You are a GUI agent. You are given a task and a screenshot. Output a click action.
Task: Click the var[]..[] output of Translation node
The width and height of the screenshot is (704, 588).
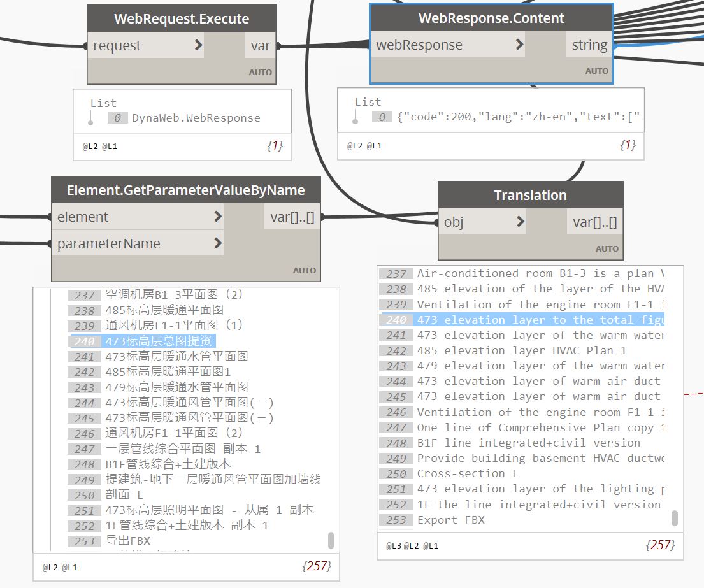click(595, 222)
